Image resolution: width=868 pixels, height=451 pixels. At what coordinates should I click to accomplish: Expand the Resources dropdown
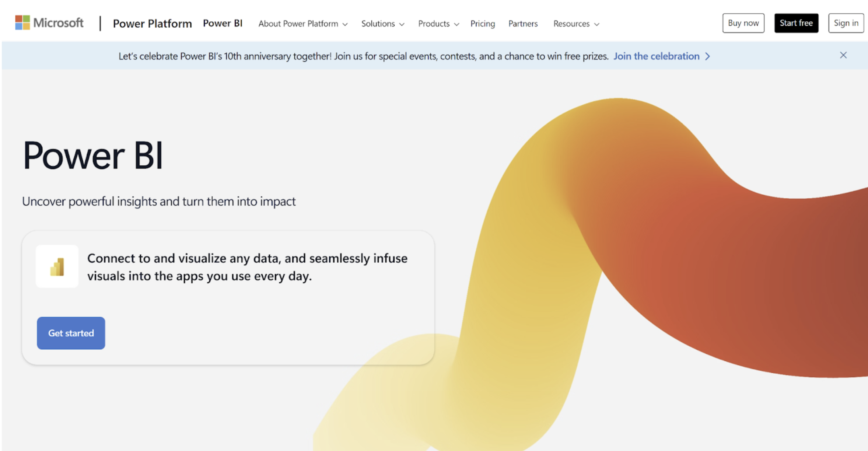(x=576, y=24)
